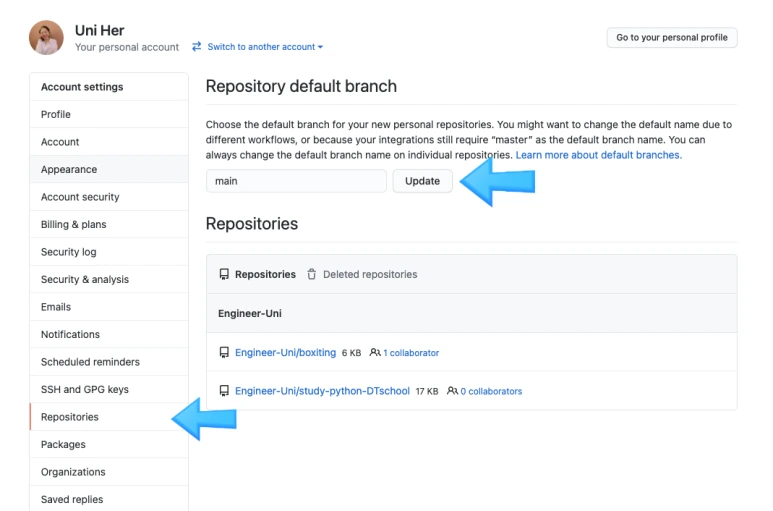Open the Switch to another account dropdown
The height and width of the screenshot is (511, 773).
click(265, 47)
